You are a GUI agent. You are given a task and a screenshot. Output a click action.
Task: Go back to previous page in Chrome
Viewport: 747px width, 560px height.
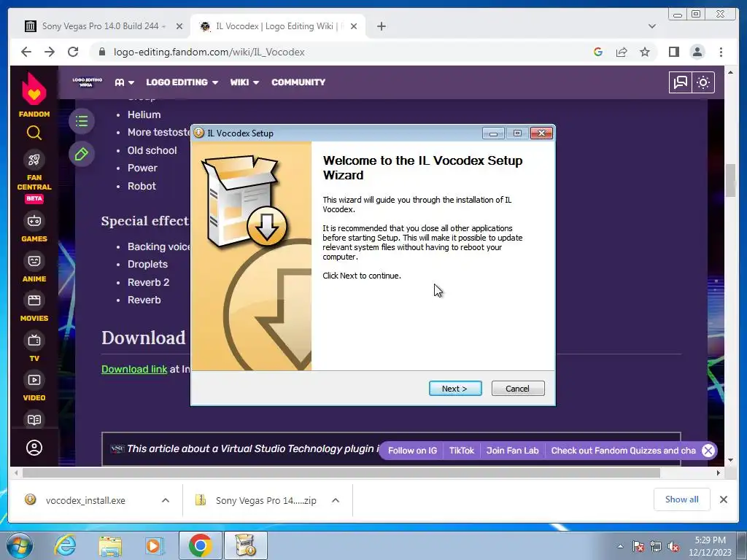[26, 52]
